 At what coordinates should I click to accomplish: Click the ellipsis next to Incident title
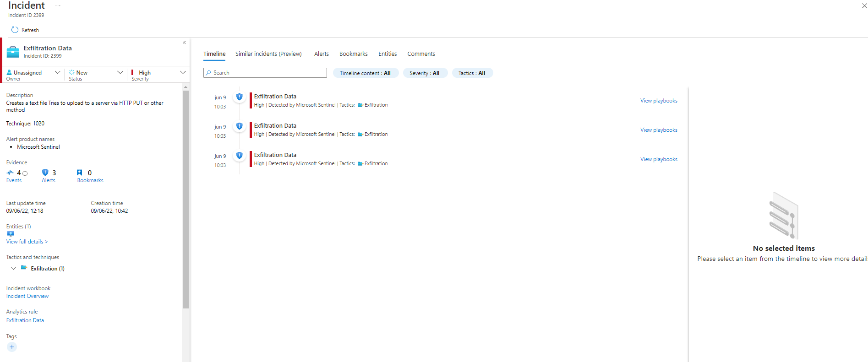click(x=58, y=6)
